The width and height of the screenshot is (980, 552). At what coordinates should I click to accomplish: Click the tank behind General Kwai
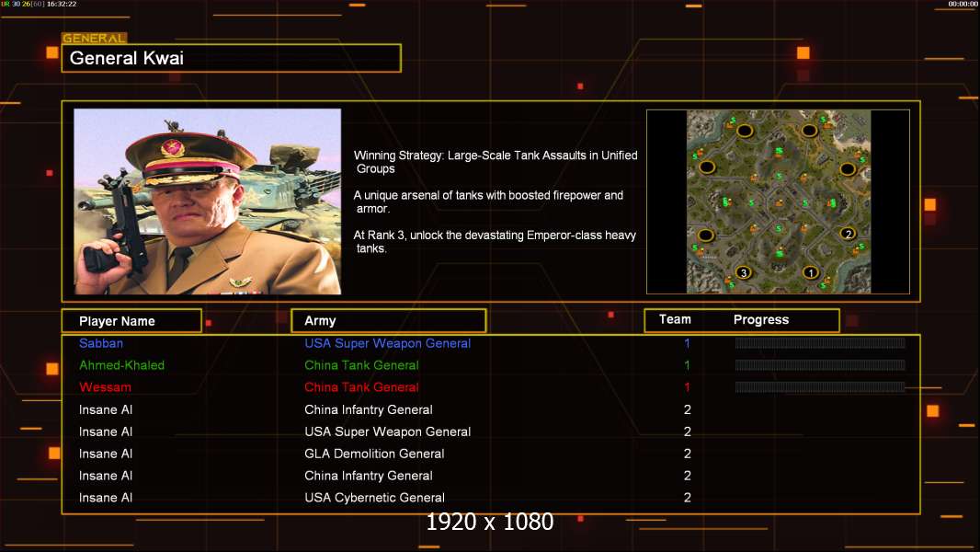(288, 181)
